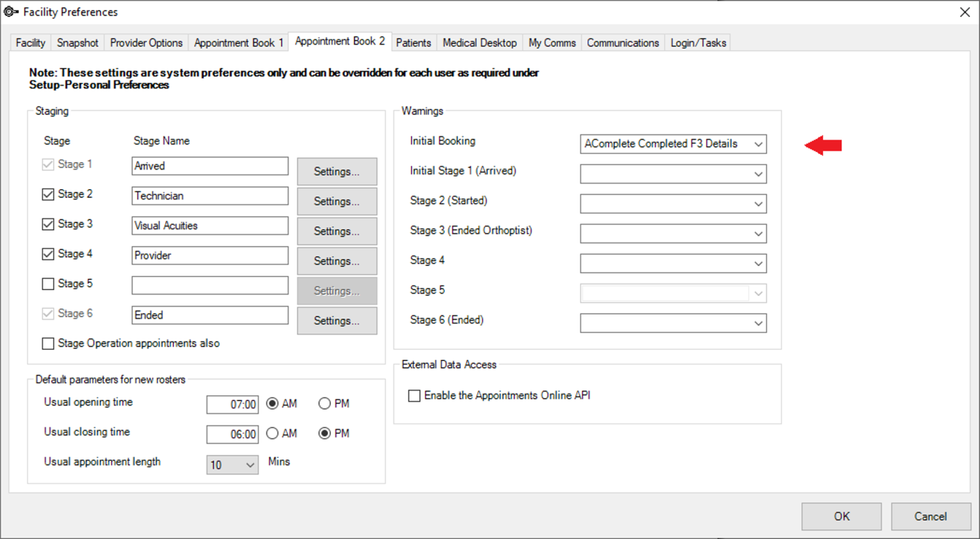Image resolution: width=980 pixels, height=539 pixels.
Task: Click the usual opening time field 07:00
Action: point(232,404)
